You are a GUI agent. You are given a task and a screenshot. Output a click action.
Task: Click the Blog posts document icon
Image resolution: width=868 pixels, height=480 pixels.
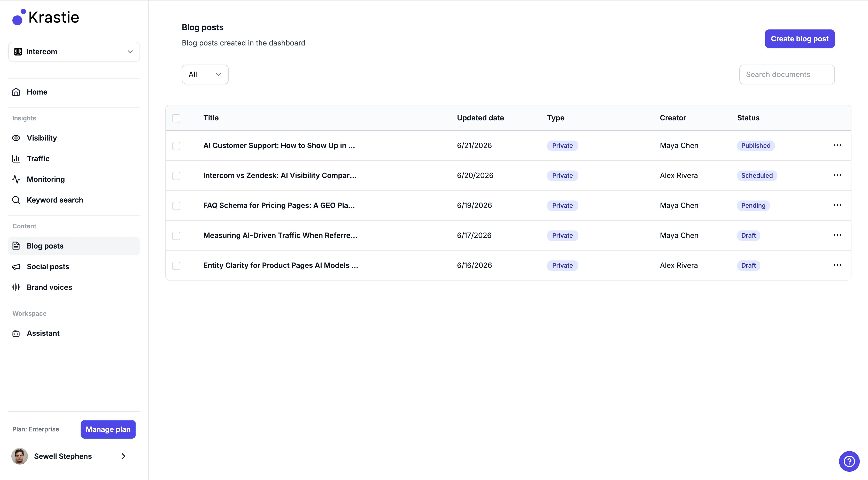(x=16, y=246)
